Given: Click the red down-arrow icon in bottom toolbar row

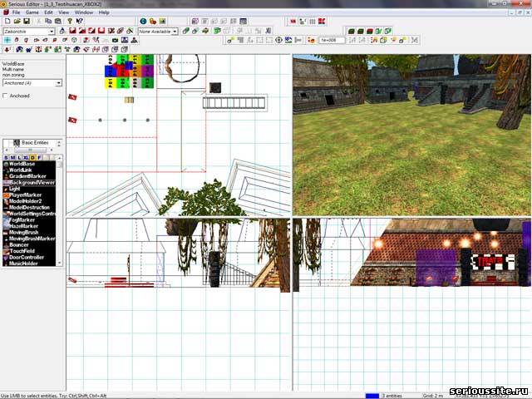Looking at the screenshot, I should pos(7,50).
